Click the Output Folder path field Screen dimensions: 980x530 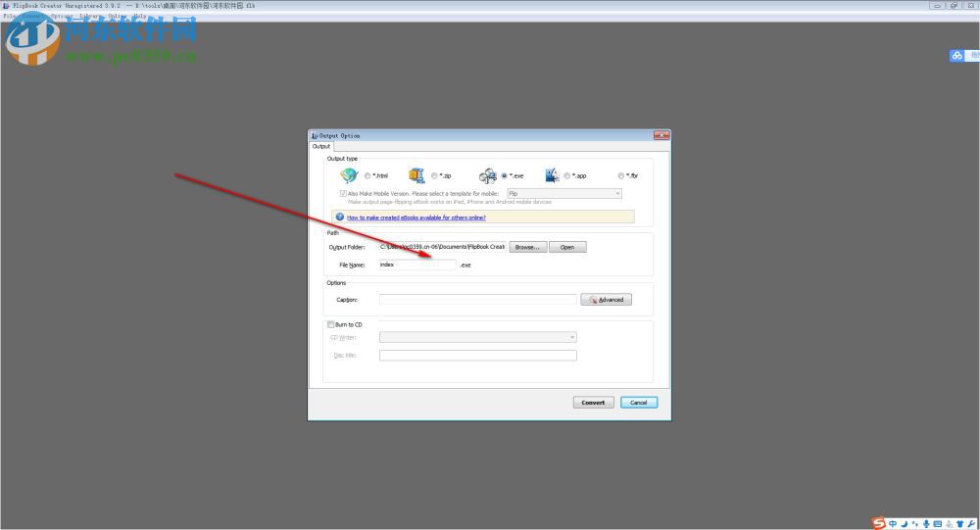[x=443, y=247]
